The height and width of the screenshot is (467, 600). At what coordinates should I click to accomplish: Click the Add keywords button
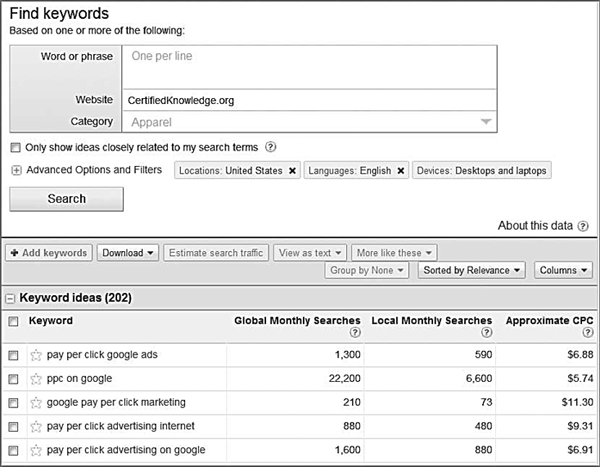point(49,253)
